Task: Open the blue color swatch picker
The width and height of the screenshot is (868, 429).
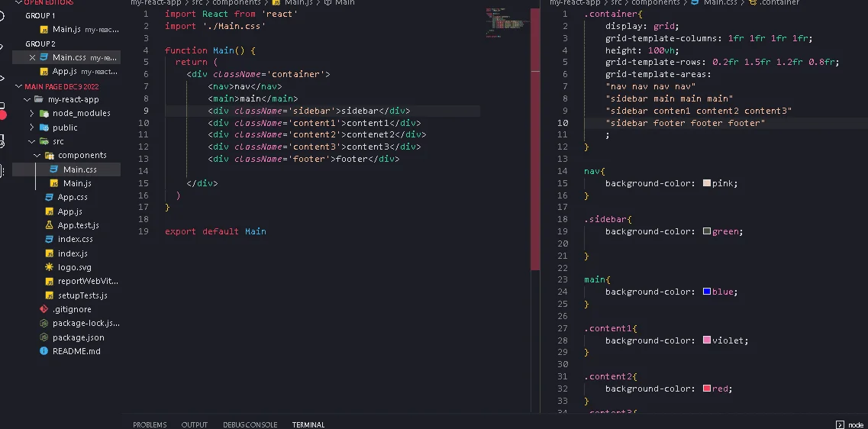Action: [706, 291]
